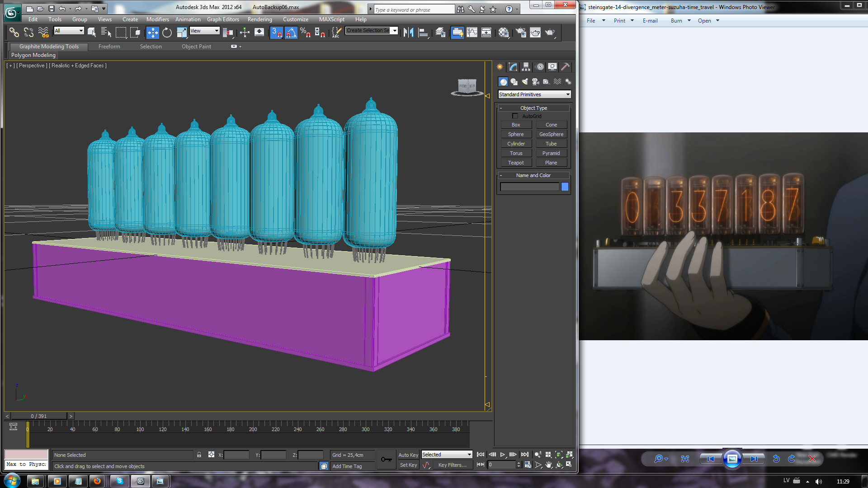Open the Utilities hammer panel tab
The height and width of the screenshot is (488, 868).
click(x=565, y=67)
